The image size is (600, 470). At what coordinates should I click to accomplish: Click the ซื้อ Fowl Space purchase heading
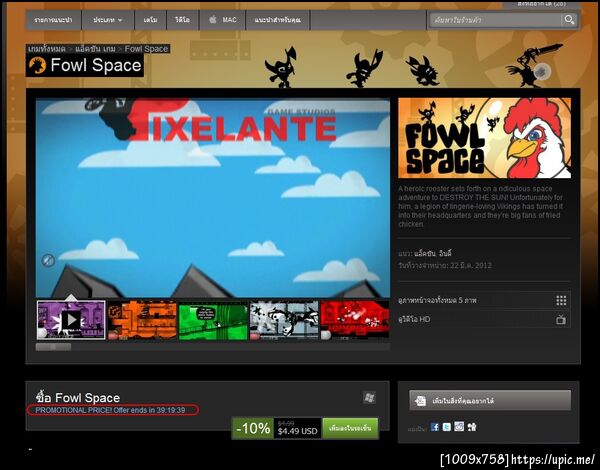pyautogui.click(x=78, y=398)
